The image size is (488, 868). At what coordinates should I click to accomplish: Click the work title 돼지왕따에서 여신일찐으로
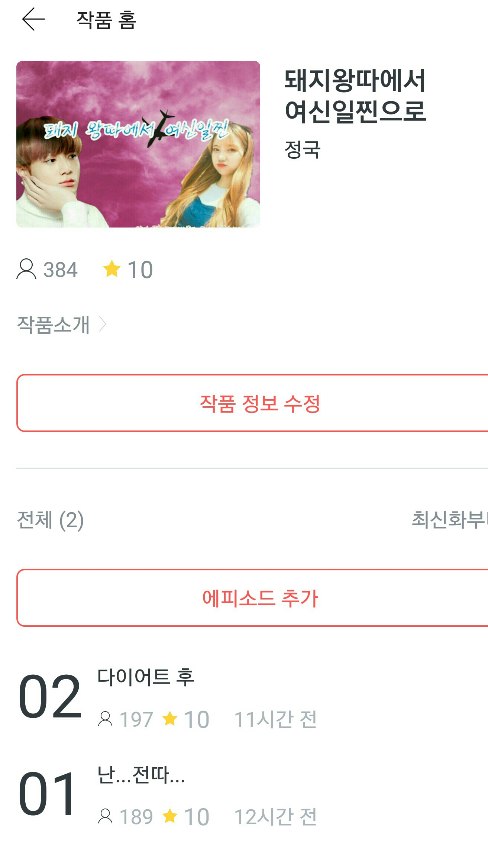point(355,96)
